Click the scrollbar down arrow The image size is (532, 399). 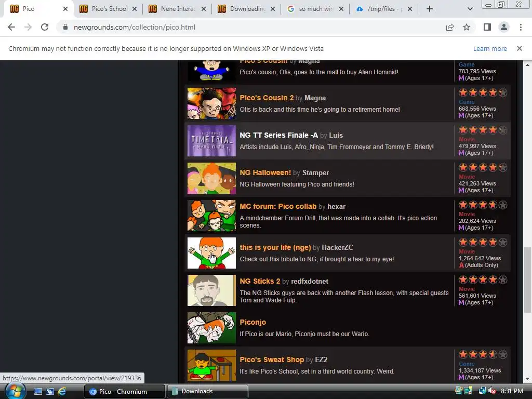pos(527,379)
